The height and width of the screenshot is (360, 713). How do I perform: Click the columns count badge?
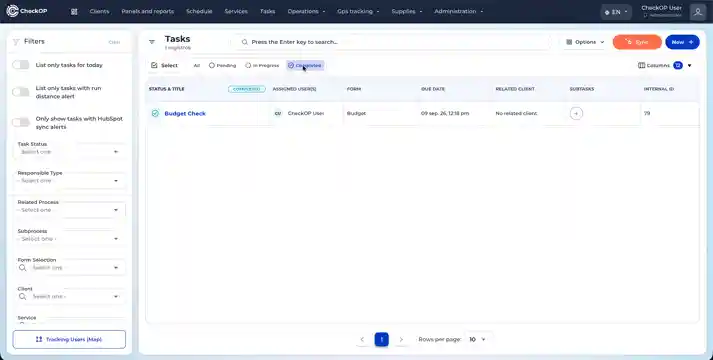(678, 65)
